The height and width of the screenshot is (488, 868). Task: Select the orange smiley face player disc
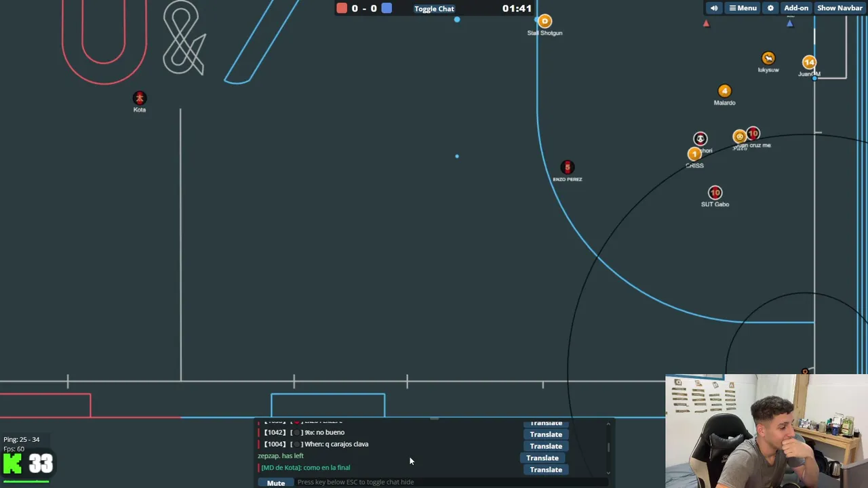click(x=739, y=137)
